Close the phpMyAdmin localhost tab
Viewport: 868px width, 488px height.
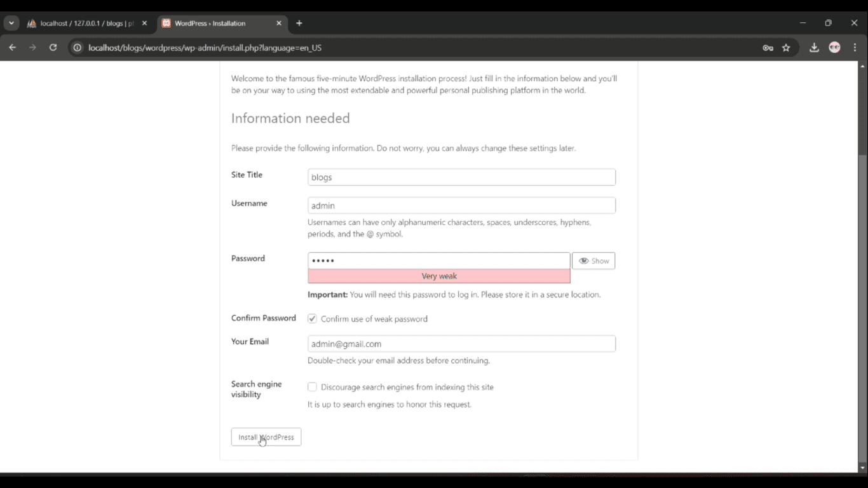click(x=144, y=24)
